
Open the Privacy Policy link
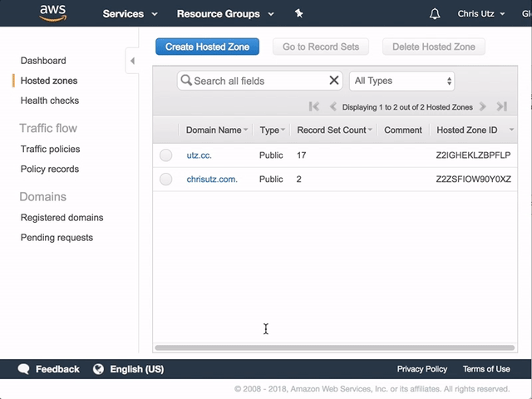pos(422,369)
